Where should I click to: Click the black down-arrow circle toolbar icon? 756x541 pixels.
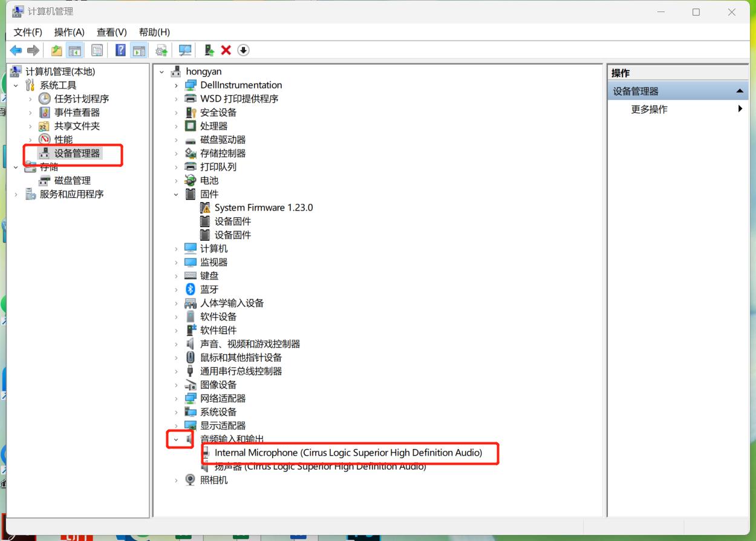click(243, 50)
